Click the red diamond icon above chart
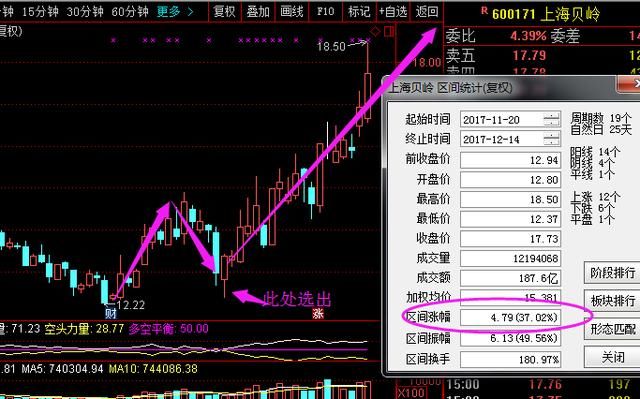This screenshot has height=399, width=640. coord(375,31)
